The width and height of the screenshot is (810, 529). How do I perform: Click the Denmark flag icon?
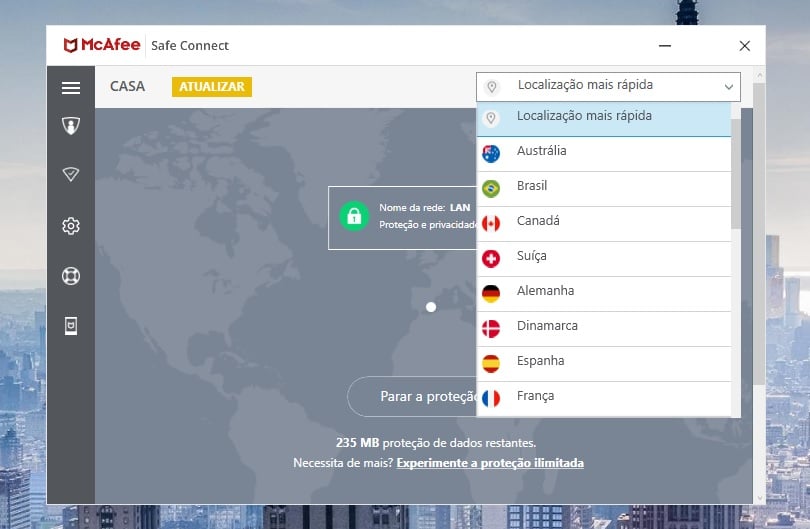(x=491, y=329)
